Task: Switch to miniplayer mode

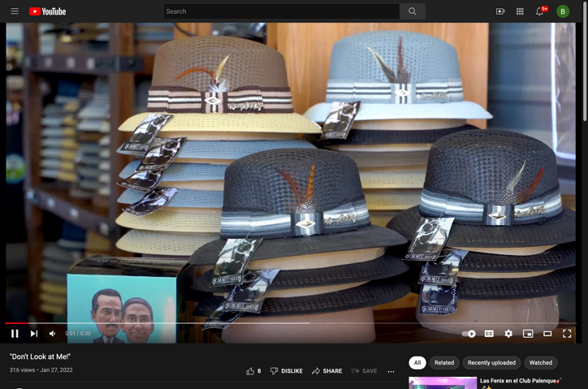Action: pos(528,334)
